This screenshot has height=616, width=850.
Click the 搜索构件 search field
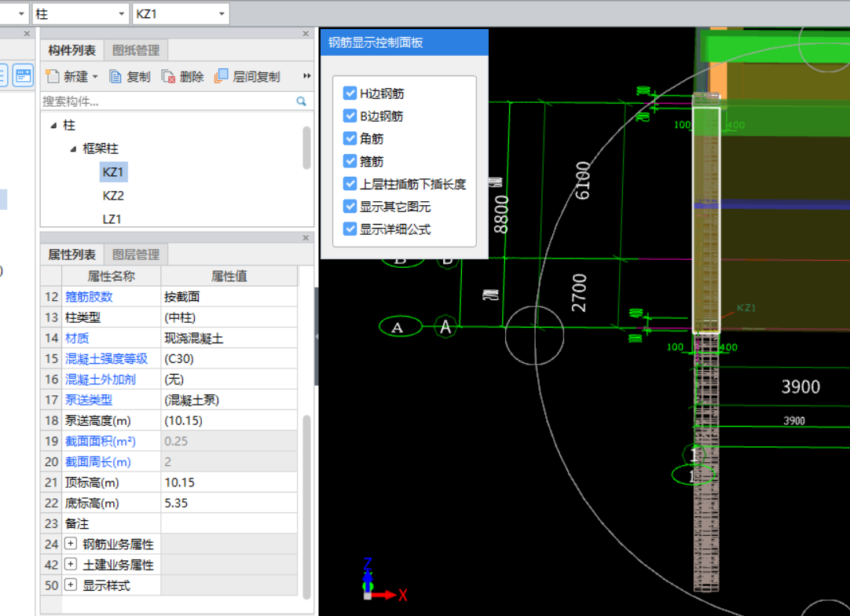pos(168,101)
